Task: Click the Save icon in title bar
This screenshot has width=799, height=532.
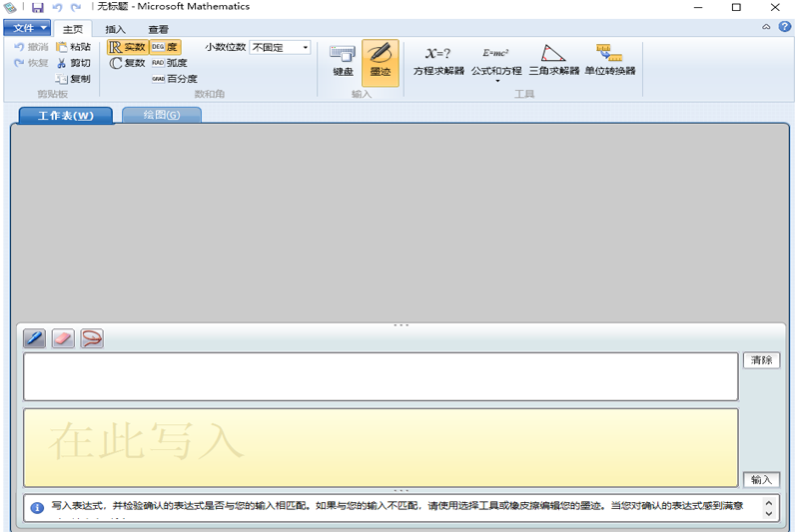Action: click(38, 8)
